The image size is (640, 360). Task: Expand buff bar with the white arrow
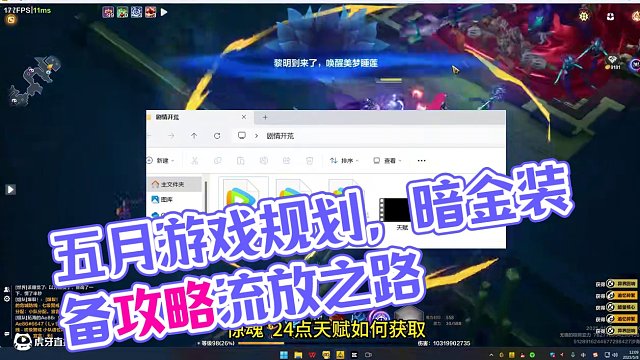pos(164,12)
